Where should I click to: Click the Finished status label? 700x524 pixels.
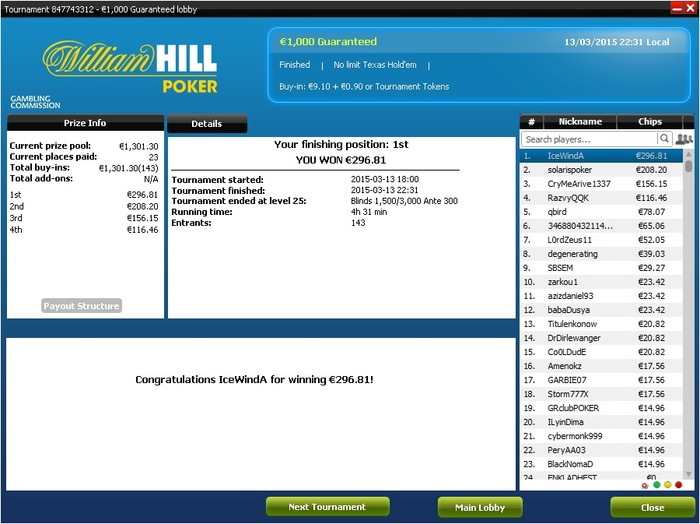tap(295, 65)
